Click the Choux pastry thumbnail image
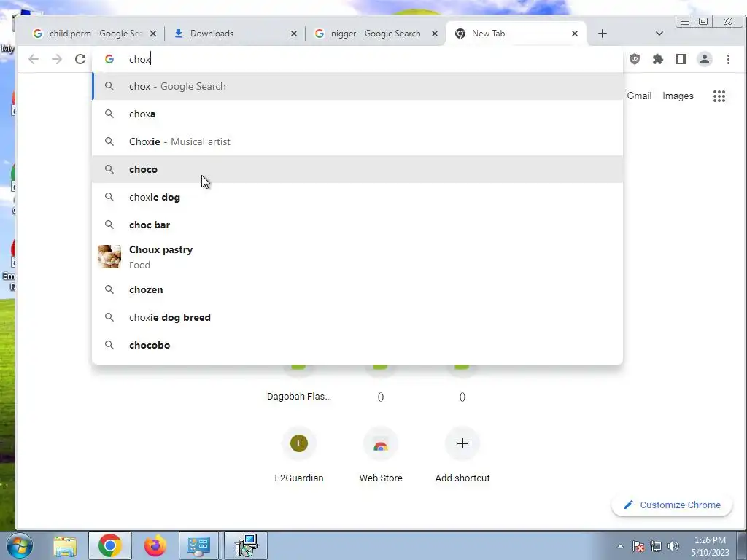The width and height of the screenshot is (747, 560). point(109,257)
